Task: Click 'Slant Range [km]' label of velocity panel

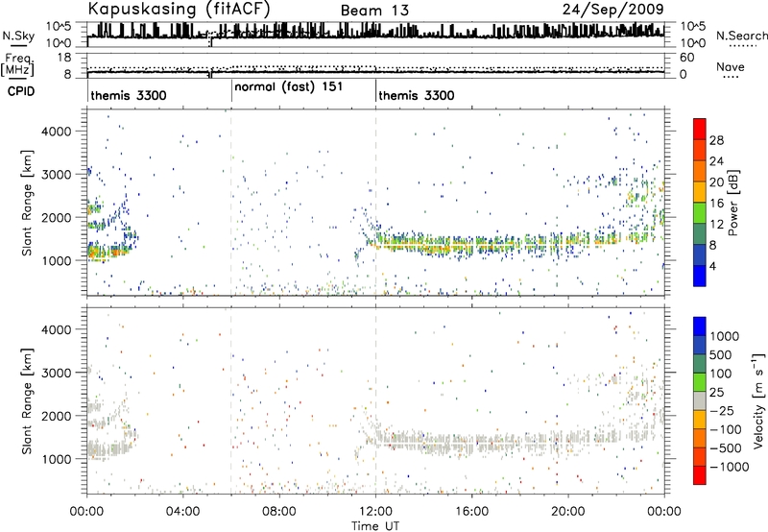Action: pyautogui.click(x=27, y=401)
